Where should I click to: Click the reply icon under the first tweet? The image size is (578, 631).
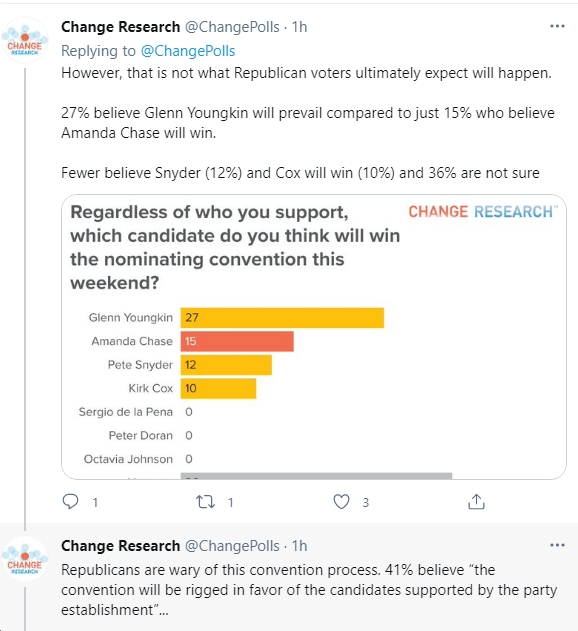[x=70, y=501]
